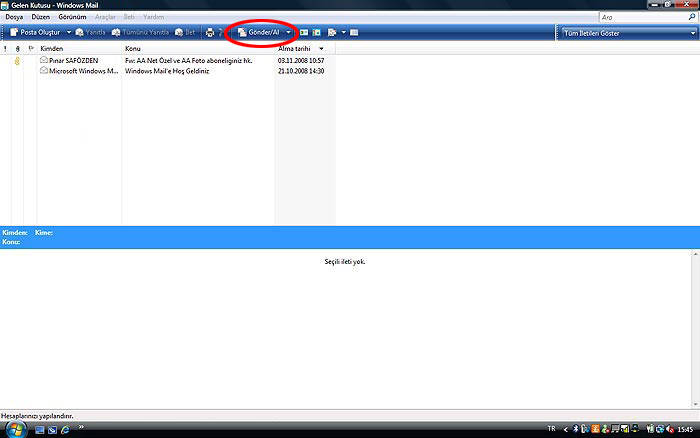Image resolution: width=700 pixels, height=438 pixels.
Task: Click the paperclip icon on Pınar SAFÖZDEN's message
Action: click(17, 61)
